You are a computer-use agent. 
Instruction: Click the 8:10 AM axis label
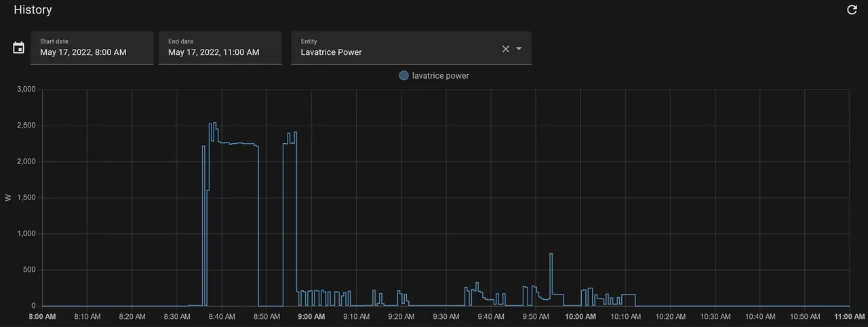pyautogui.click(x=87, y=316)
